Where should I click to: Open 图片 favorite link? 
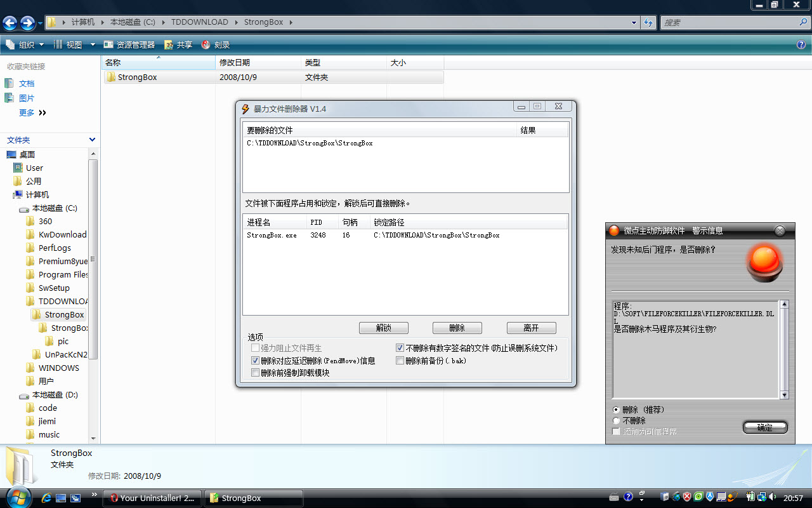pyautogui.click(x=27, y=98)
